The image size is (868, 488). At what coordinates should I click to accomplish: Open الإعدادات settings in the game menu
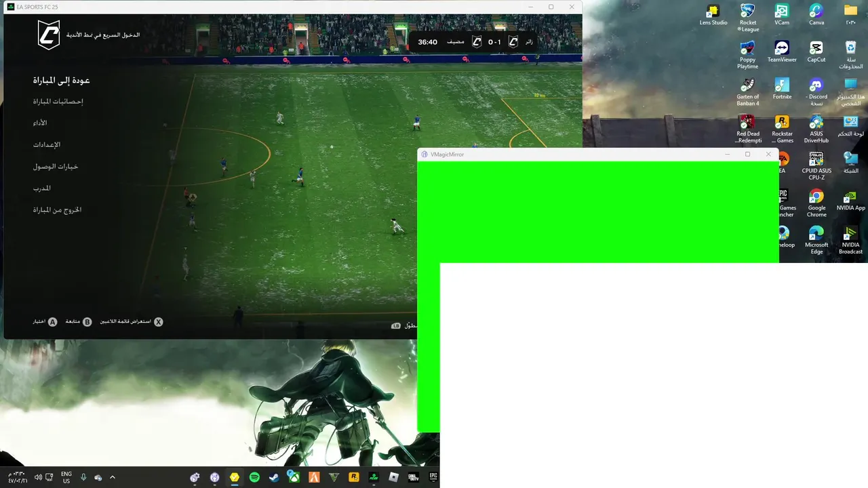pos(47,145)
